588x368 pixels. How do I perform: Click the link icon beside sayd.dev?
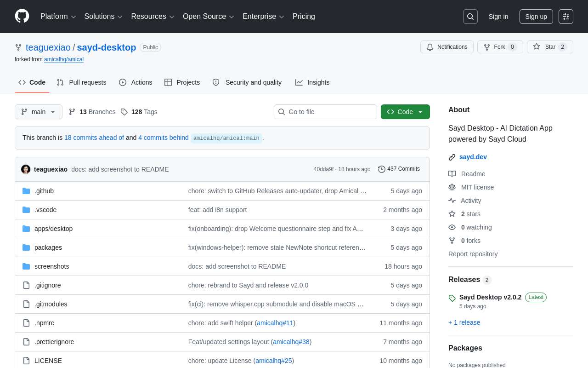click(x=452, y=157)
